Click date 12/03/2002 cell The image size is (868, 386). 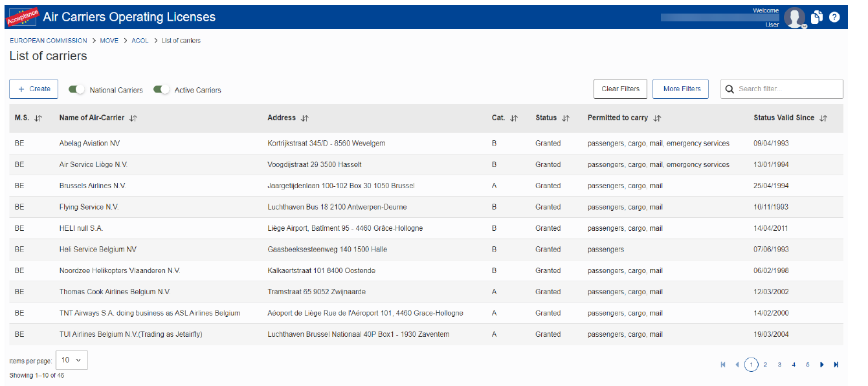(x=771, y=292)
